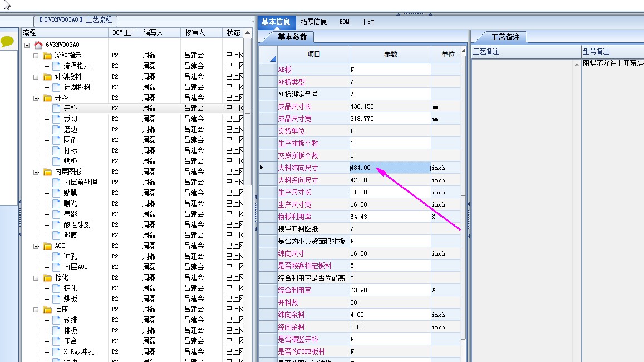Select the 工艺备注 panel tab

(505, 37)
